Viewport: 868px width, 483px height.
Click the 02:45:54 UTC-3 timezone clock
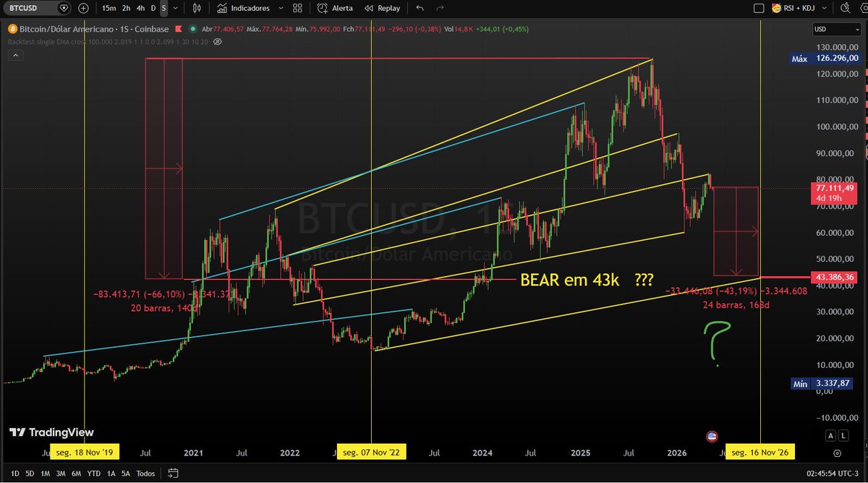pos(833,474)
